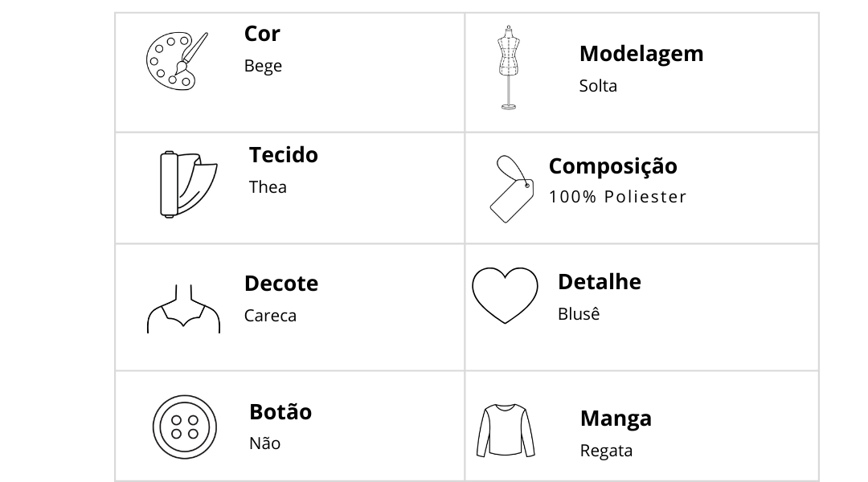Select the Cor heading
This screenshot has width=868, height=482.
tap(262, 34)
